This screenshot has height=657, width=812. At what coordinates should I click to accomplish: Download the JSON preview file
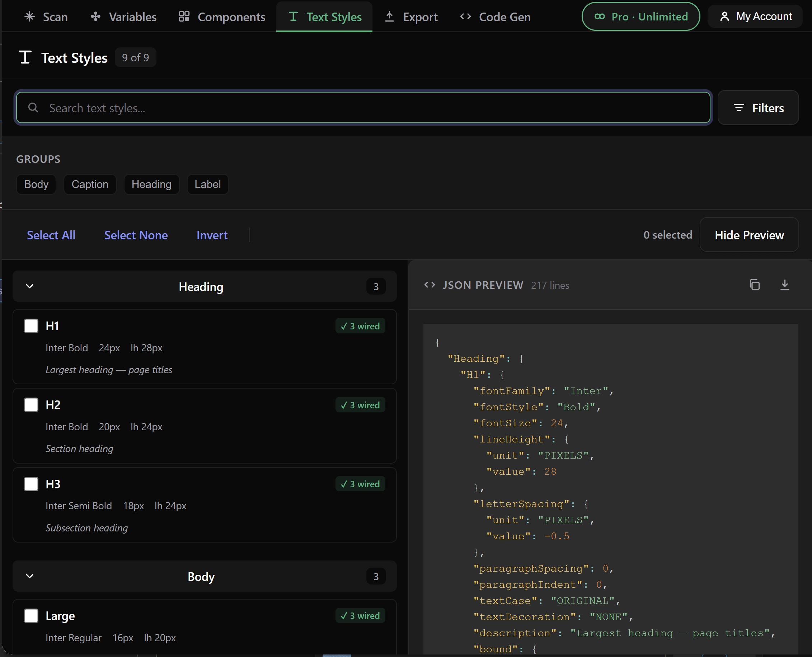click(785, 285)
